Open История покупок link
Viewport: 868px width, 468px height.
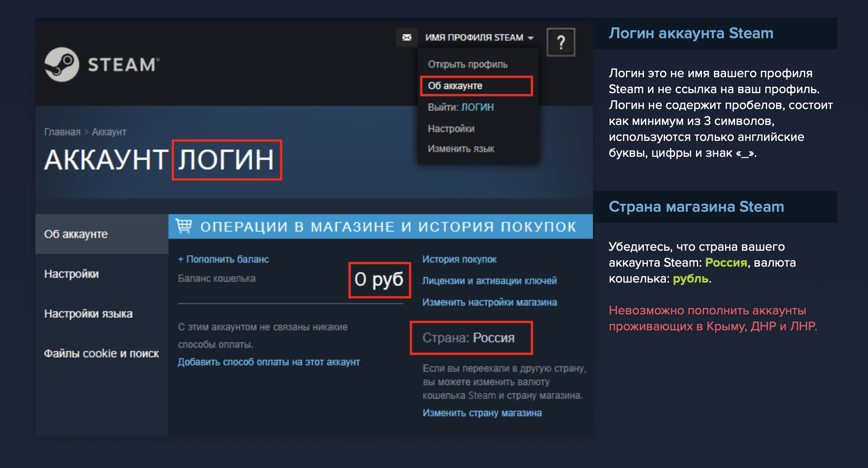click(459, 259)
